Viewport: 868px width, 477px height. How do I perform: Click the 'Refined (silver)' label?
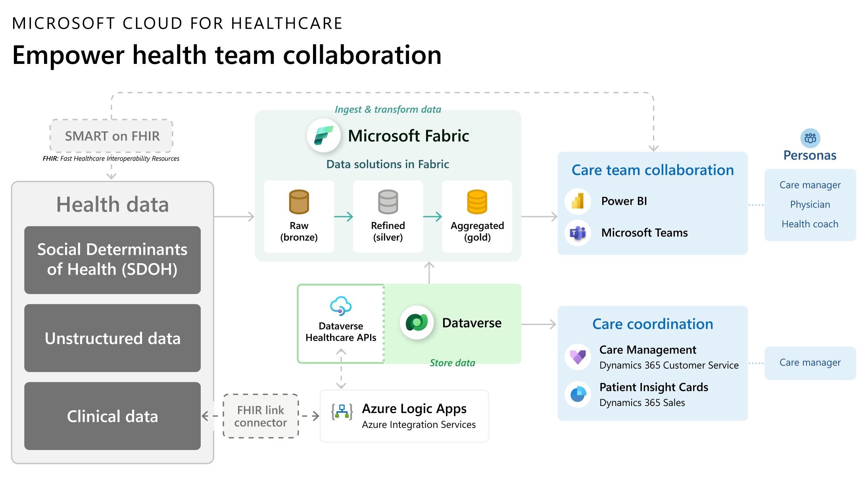pyautogui.click(x=388, y=231)
